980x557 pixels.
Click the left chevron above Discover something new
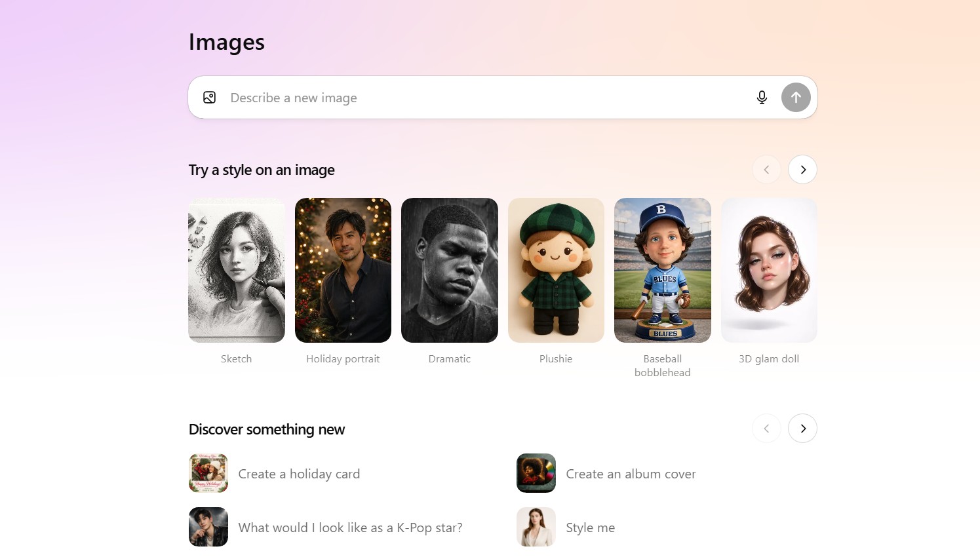point(766,428)
